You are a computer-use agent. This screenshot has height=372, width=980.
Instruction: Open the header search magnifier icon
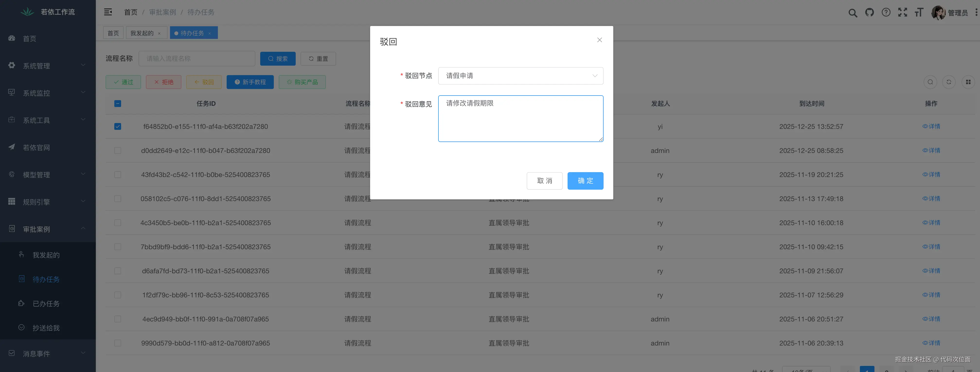(853, 13)
